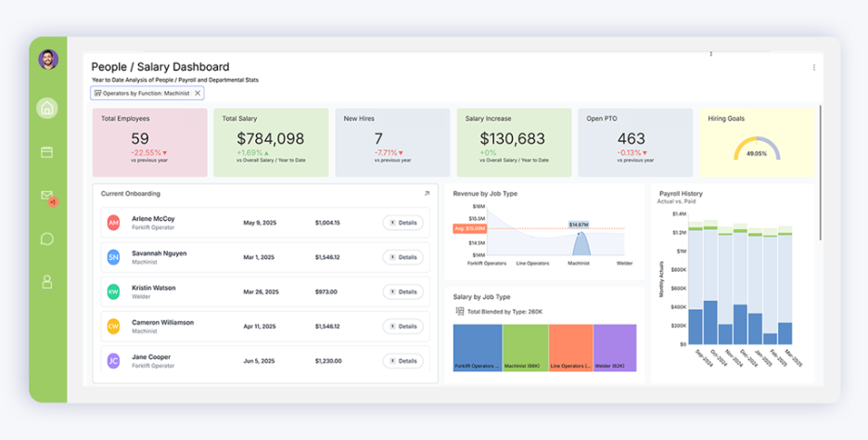Click the Total Salary summary card
The image size is (868, 440).
(x=270, y=141)
